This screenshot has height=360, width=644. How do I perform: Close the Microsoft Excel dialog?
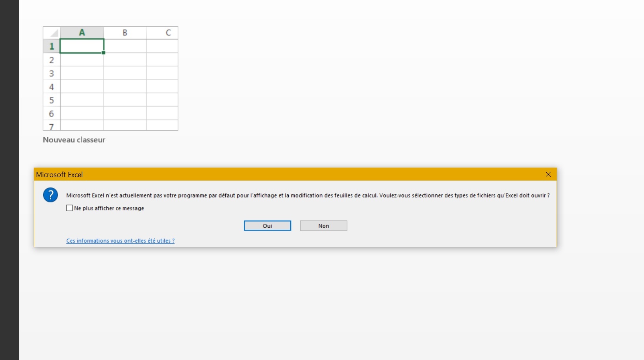(x=548, y=174)
